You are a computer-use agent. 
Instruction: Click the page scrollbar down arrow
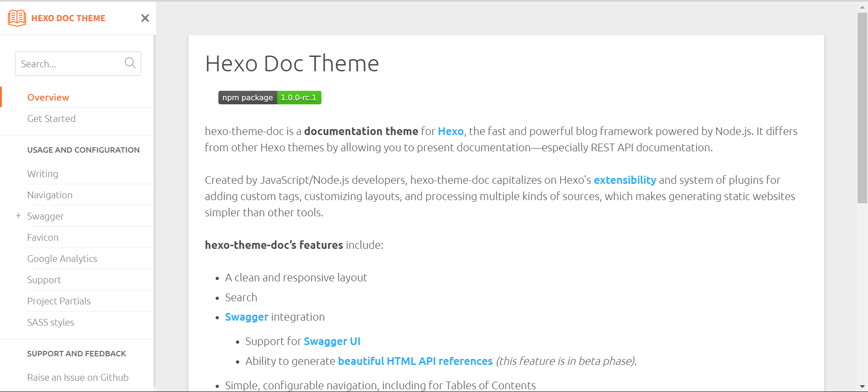(x=862, y=387)
